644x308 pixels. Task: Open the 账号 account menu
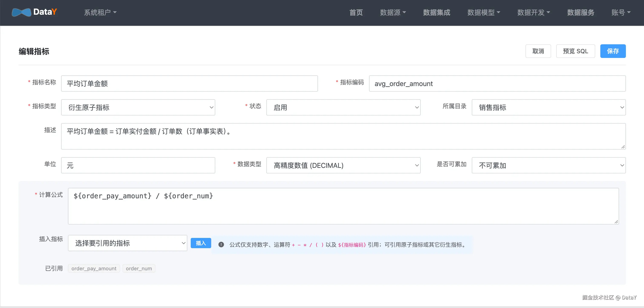pyautogui.click(x=621, y=12)
